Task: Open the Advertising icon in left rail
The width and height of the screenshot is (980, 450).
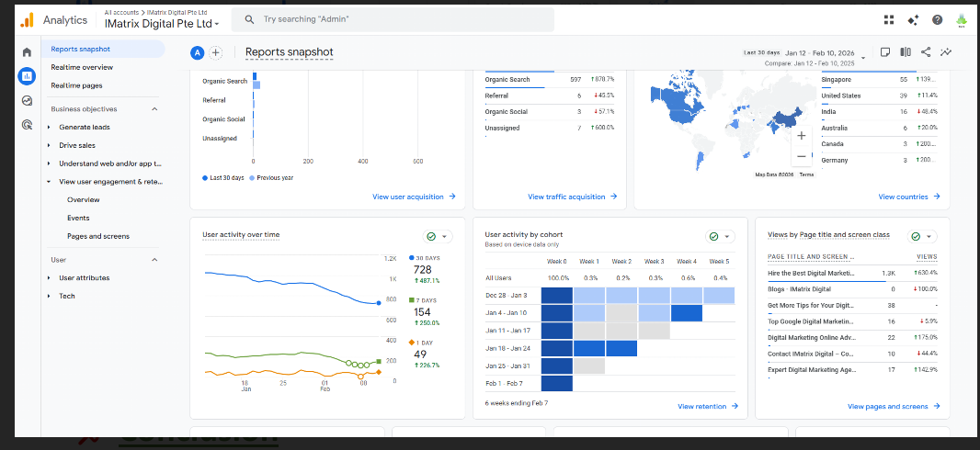Action: tap(27, 125)
